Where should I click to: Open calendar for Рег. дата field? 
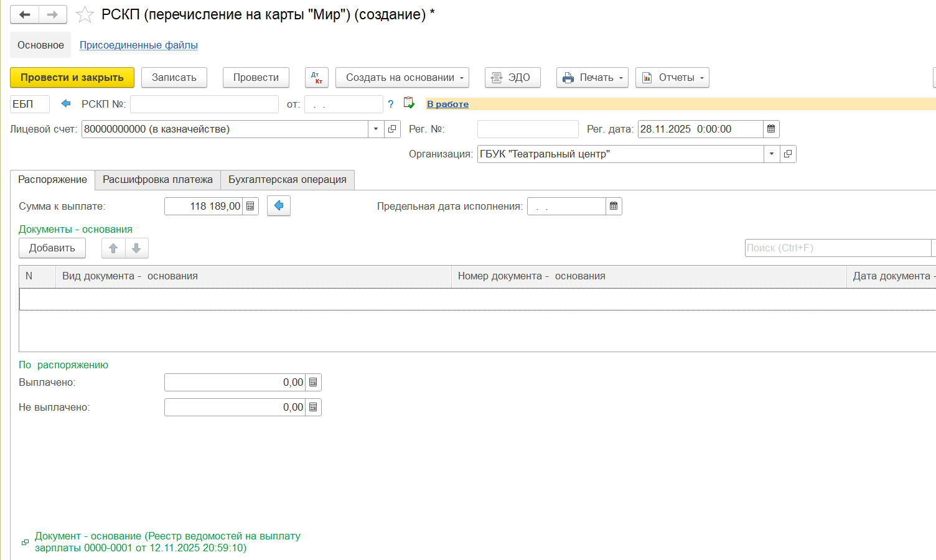click(771, 129)
